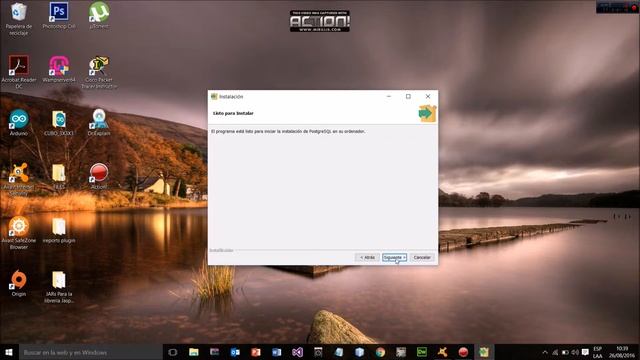The height and width of the screenshot is (360, 640).
Task: Select the CUBO_3X3X3 Arduino file icon
Action: [59, 122]
